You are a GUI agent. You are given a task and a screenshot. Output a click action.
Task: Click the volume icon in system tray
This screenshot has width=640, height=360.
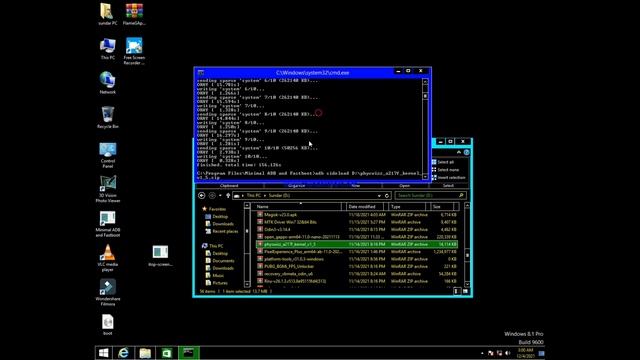pyautogui.click(x=508, y=353)
